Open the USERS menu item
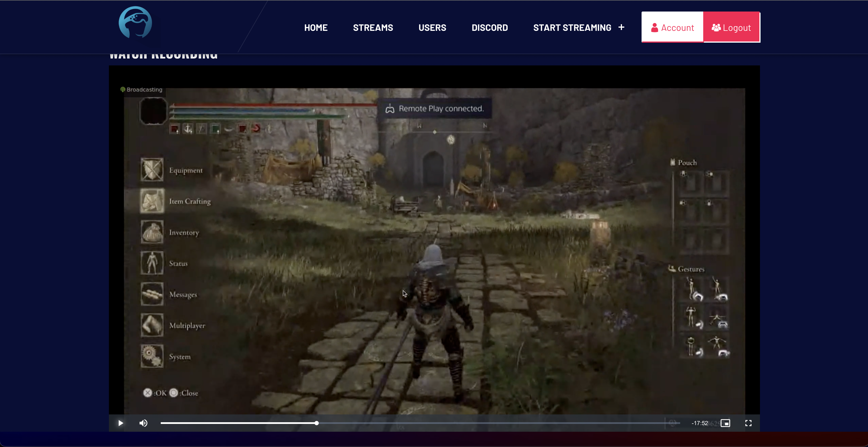868x447 pixels. tap(432, 28)
